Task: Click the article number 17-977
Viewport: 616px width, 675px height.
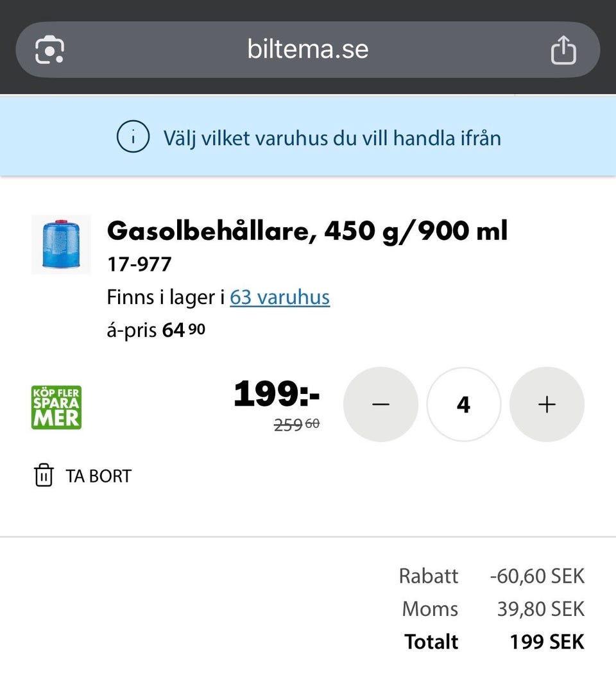Action: (139, 264)
